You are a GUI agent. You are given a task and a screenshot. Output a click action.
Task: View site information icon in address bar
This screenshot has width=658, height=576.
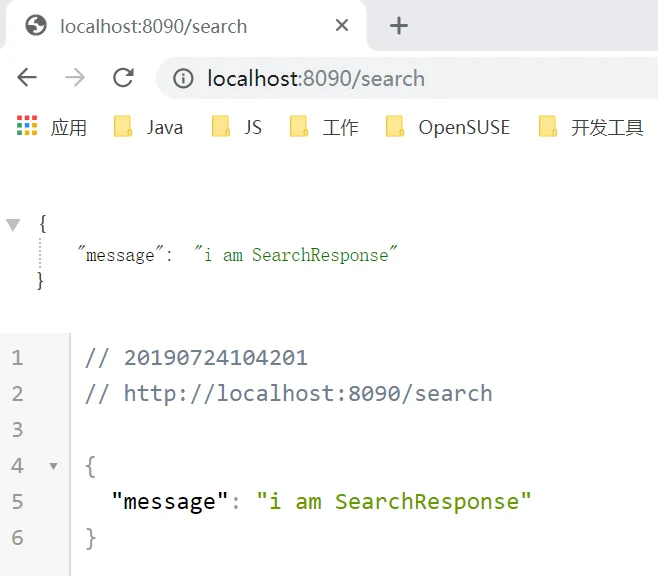tap(183, 79)
